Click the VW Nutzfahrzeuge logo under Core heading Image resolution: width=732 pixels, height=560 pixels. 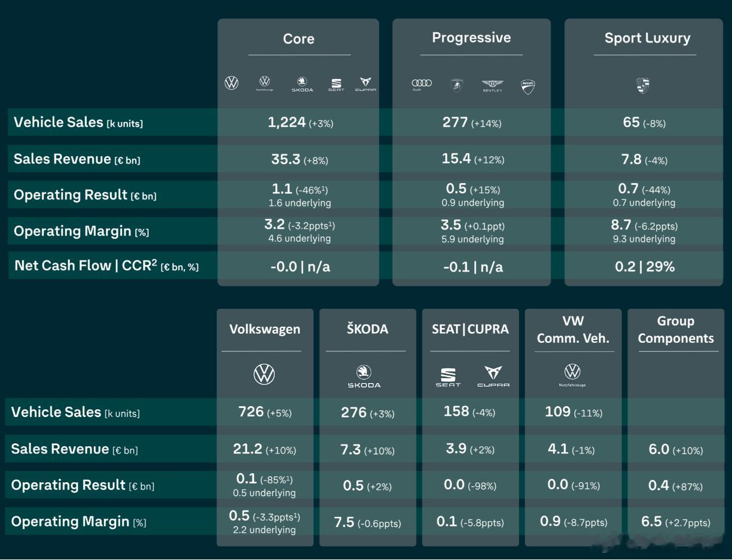(x=264, y=83)
